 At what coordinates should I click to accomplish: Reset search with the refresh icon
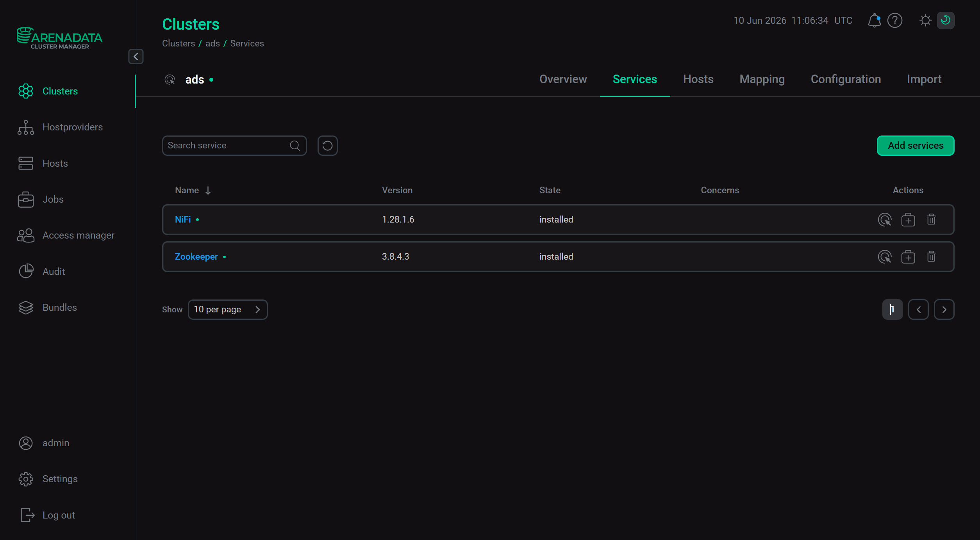(x=327, y=146)
